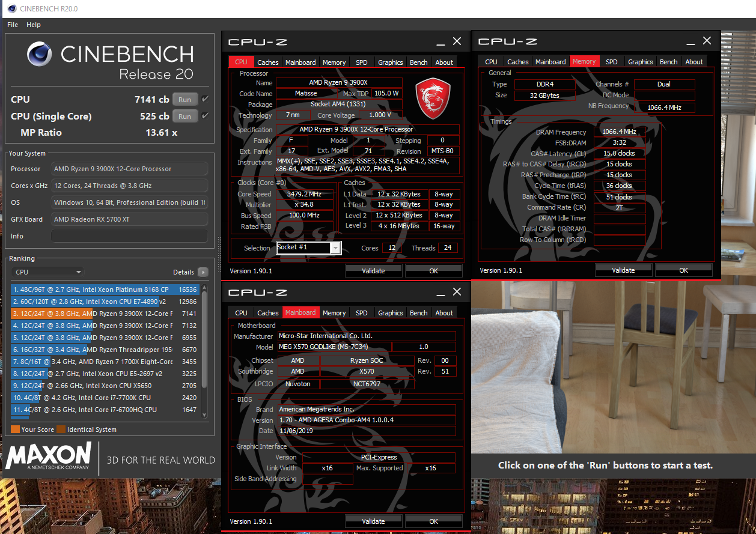756x534 pixels.
Task: Open About tab in top-left CPU-Z window
Action: [444, 62]
